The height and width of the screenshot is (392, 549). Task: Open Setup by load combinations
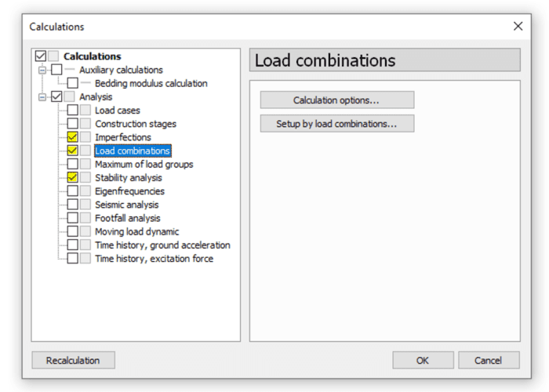(x=337, y=124)
